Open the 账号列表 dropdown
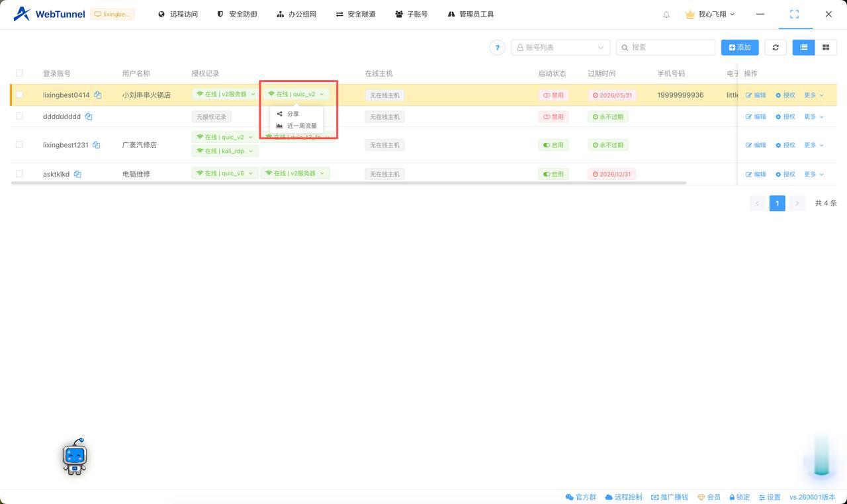 [x=560, y=48]
